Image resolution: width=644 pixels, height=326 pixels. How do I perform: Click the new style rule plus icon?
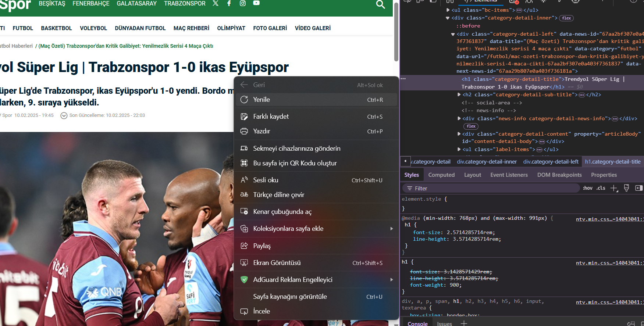pos(614,188)
